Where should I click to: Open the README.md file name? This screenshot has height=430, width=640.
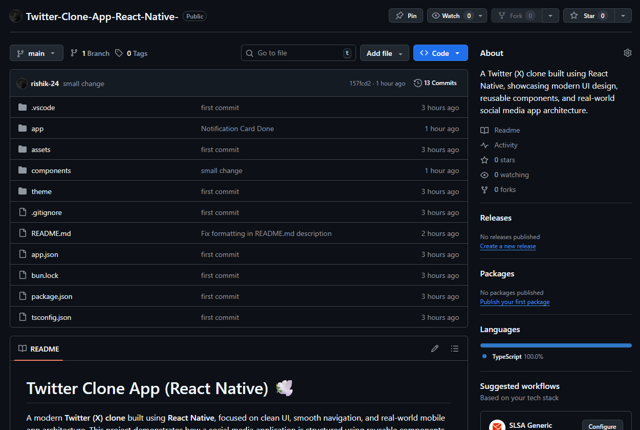pyautogui.click(x=51, y=233)
